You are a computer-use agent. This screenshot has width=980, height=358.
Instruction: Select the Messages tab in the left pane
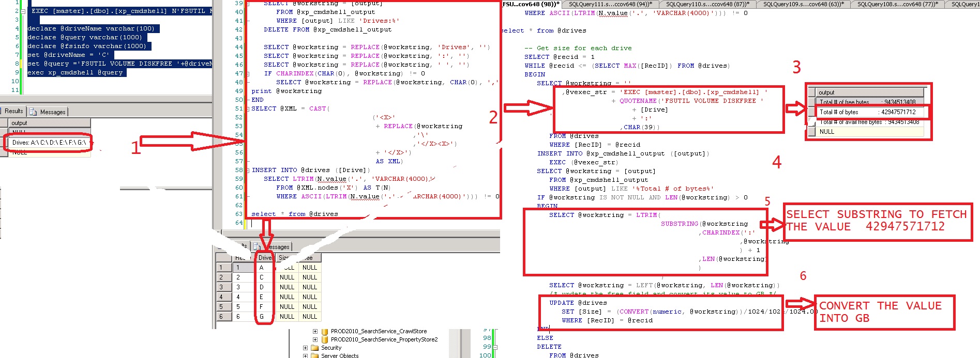click(x=48, y=112)
